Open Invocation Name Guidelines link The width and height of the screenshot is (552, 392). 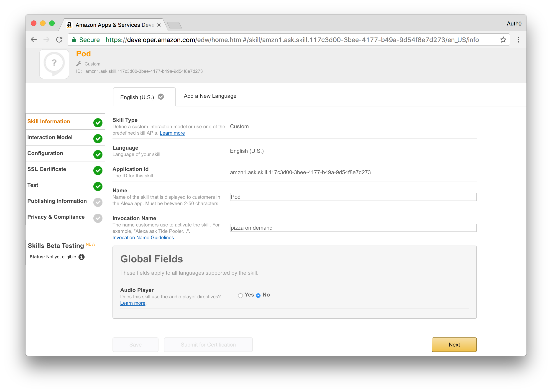click(143, 238)
